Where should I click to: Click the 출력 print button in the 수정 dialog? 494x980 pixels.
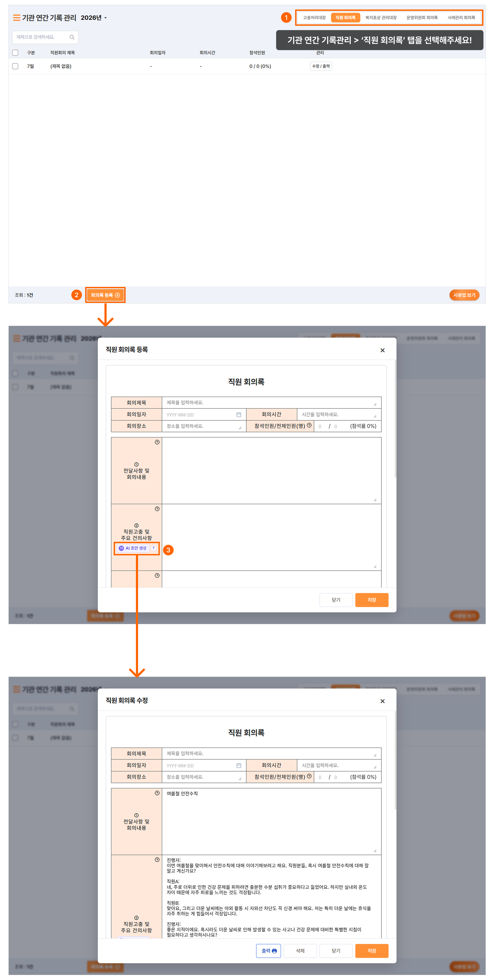tap(269, 951)
